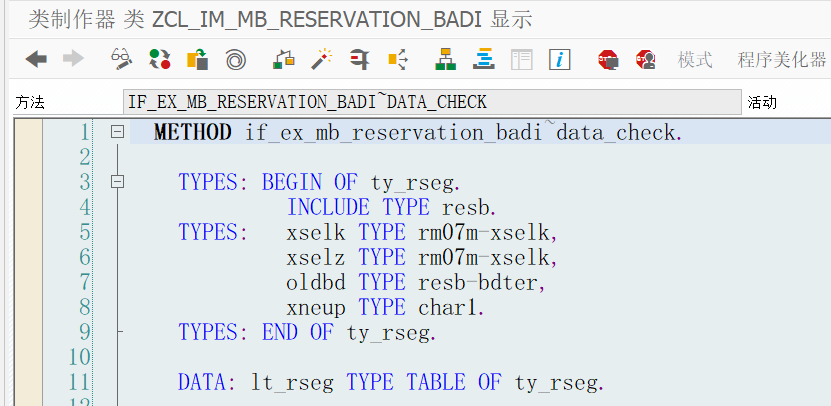Open the Where-Used List icon
The image size is (831, 406).
pyautogui.click(x=397, y=59)
